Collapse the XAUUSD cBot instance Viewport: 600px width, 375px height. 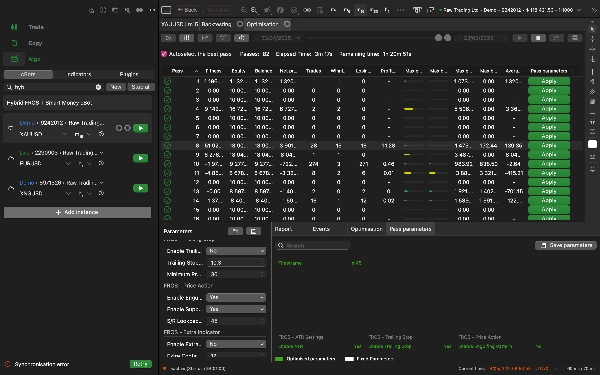click(11, 128)
